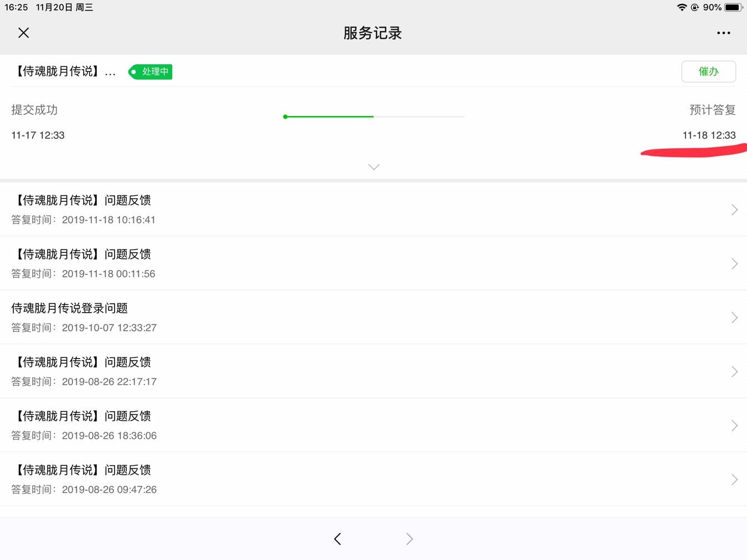Expand ticket details with the down chevron

pyautogui.click(x=373, y=167)
